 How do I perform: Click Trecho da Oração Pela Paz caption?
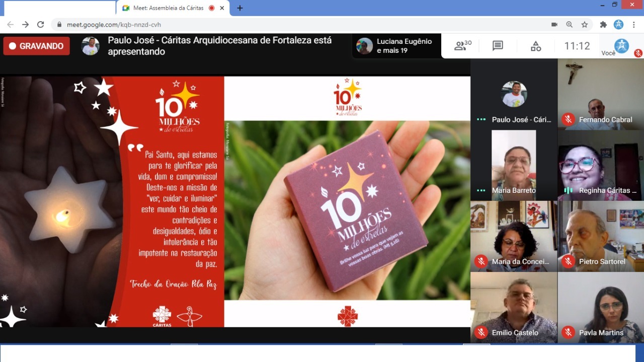pos(174,284)
